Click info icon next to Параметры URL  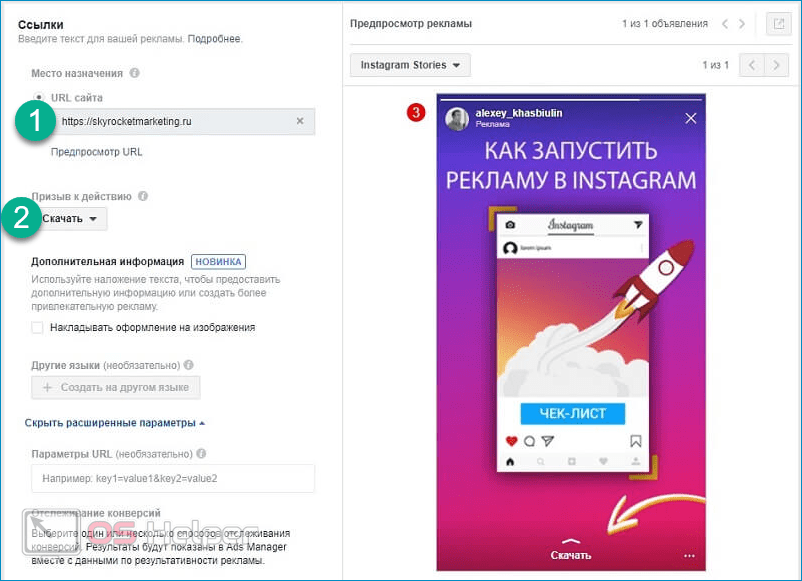point(202,453)
